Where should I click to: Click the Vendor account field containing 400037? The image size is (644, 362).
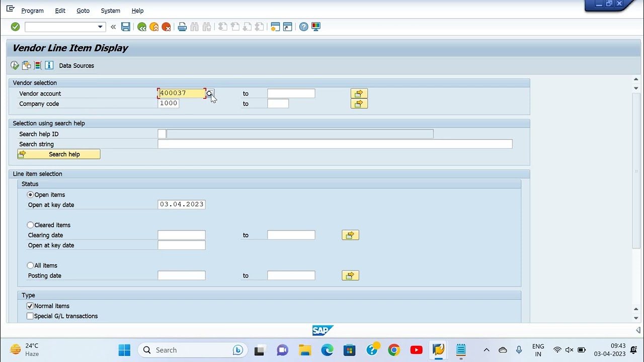tap(182, 93)
